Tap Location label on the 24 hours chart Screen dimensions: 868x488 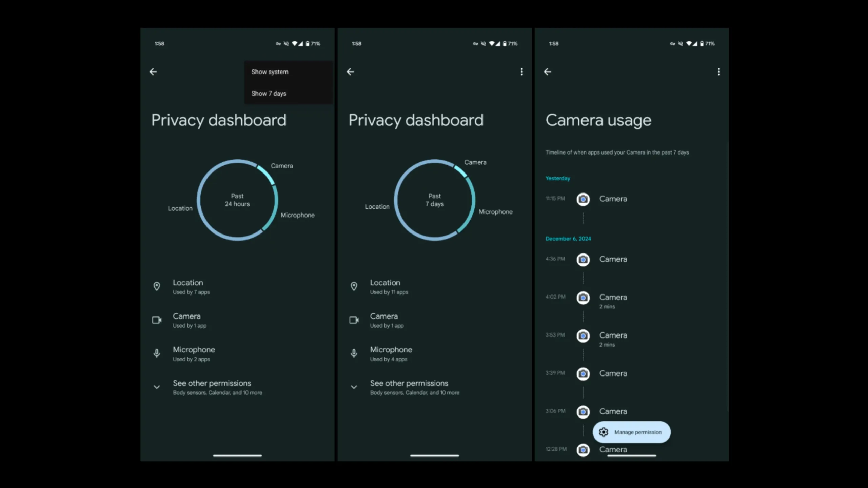coord(180,208)
